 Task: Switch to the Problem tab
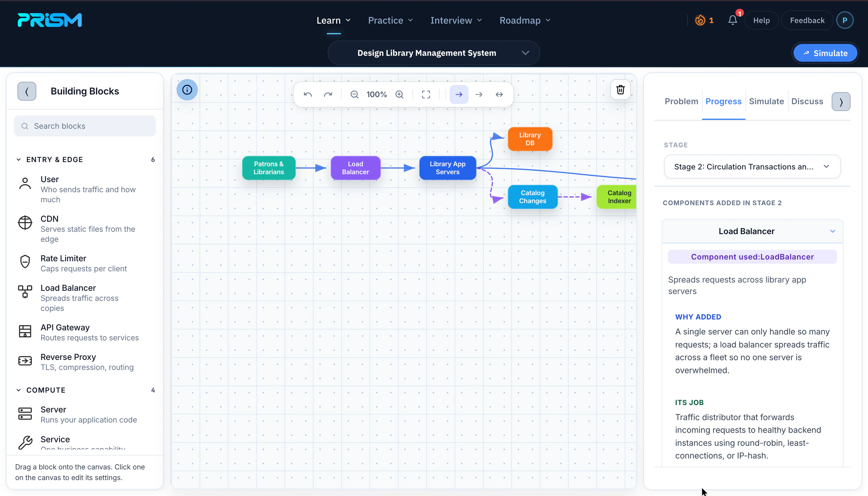pos(681,101)
